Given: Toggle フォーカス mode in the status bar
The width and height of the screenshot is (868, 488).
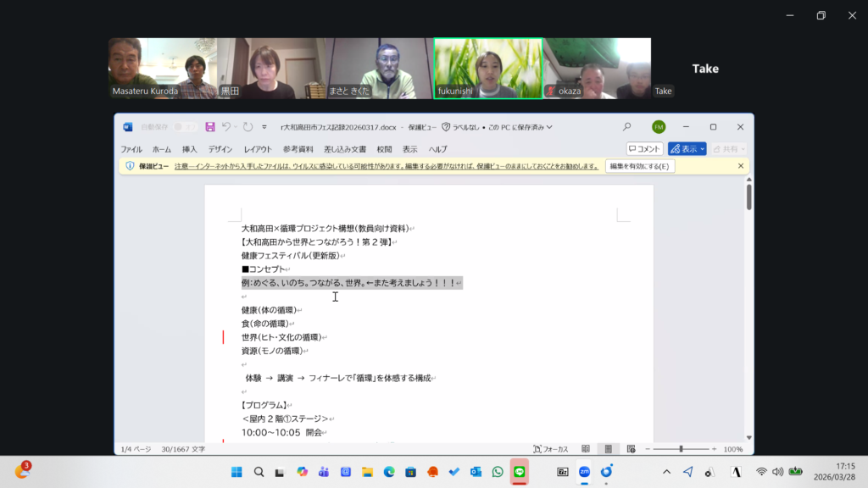Looking at the screenshot, I should [550, 449].
